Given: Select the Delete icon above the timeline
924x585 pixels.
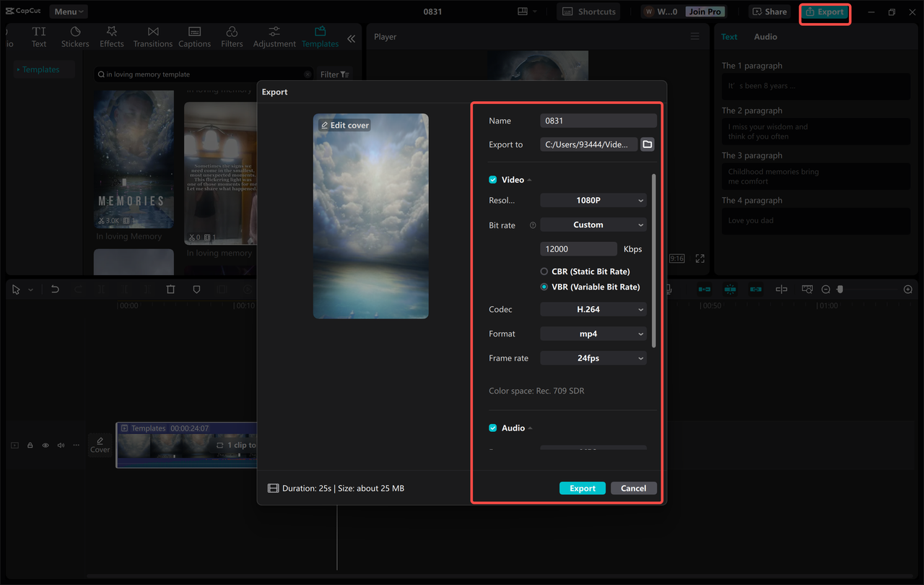Looking at the screenshot, I should pos(170,289).
